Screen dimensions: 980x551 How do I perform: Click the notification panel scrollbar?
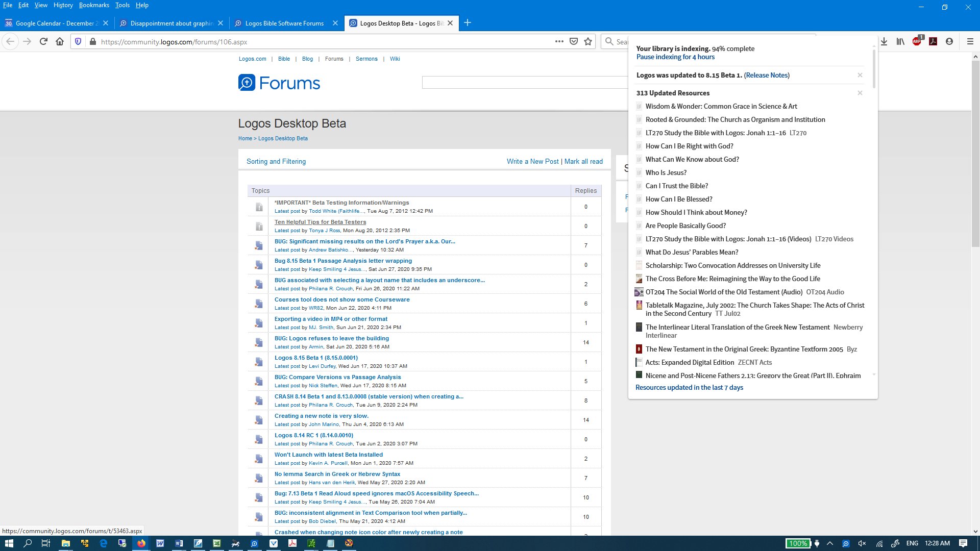[874, 69]
